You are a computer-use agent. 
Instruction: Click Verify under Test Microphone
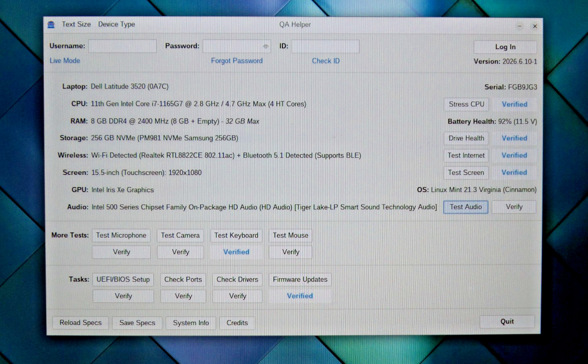pyautogui.click(x=121, y=252)
